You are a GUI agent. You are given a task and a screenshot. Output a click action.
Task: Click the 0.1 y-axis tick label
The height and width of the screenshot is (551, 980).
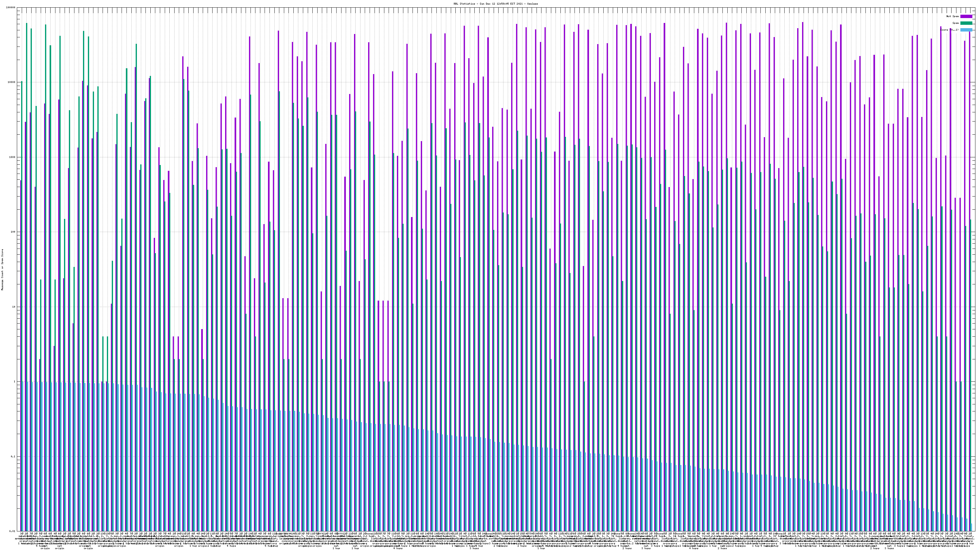13,457
